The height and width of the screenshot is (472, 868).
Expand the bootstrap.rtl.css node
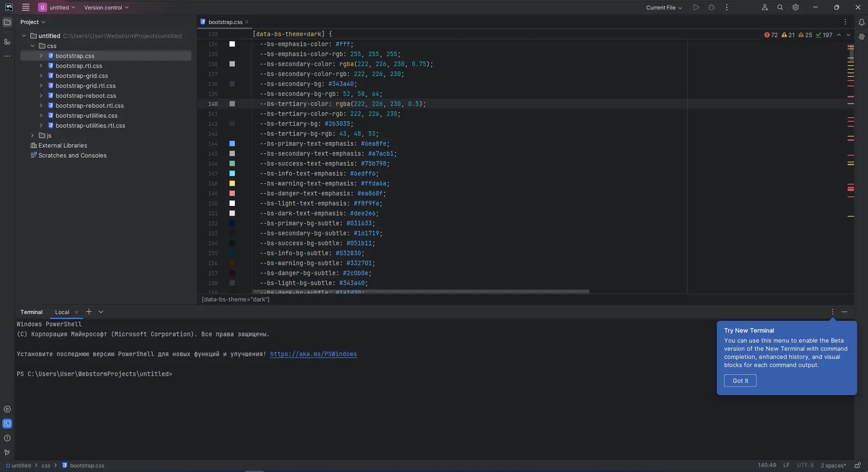[41, 66]
